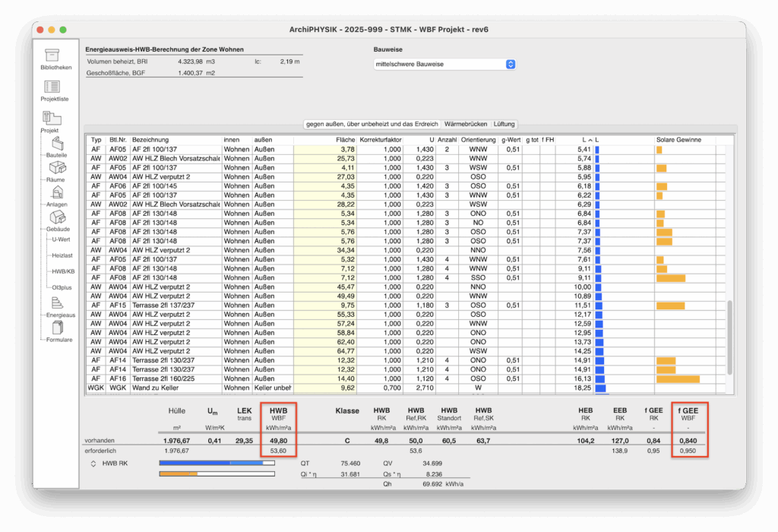This screenshot has width=778, height=532.
Task: Select the Heizlast tree entry
Action: click(62, 255)
